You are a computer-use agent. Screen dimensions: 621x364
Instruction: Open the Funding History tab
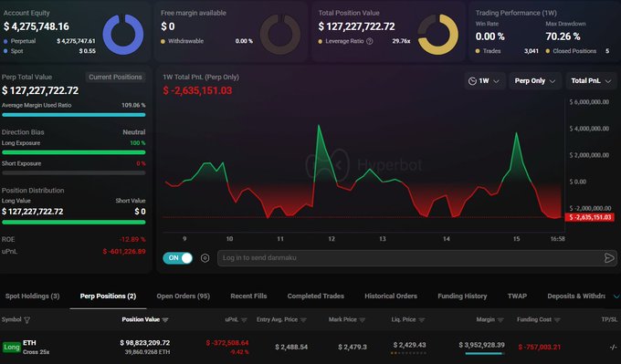[x=462, y=296]
